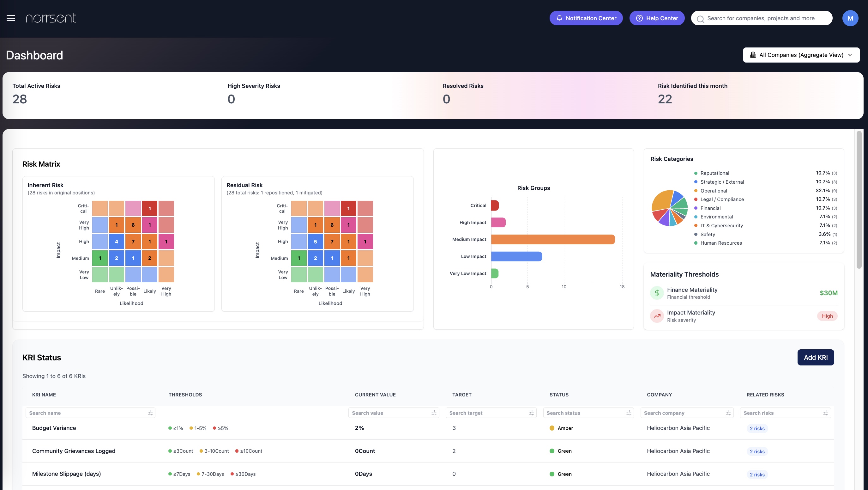The image size is (868, 490).
Task: Click the Finance Materiality dollar icon
Action: coord(657,293)
